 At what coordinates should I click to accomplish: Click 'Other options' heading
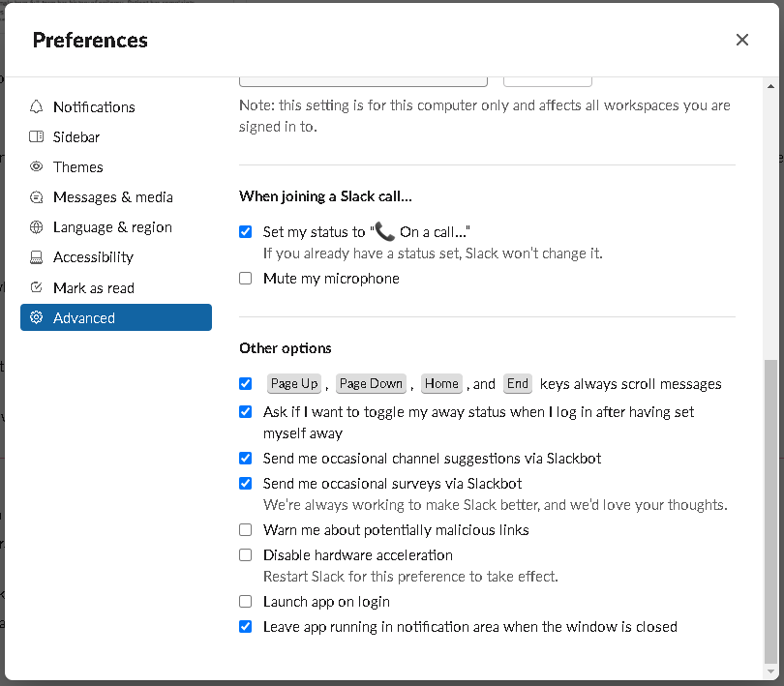285,348
